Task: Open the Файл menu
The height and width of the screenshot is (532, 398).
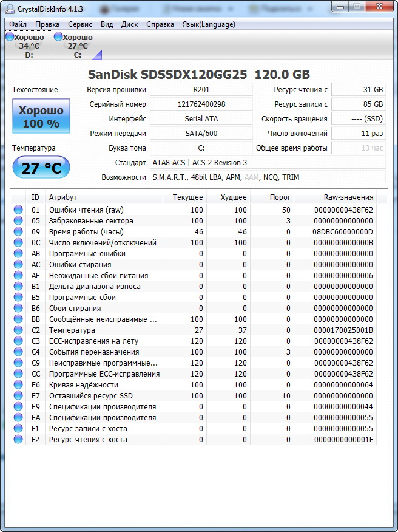Action: tap(18, 24)
